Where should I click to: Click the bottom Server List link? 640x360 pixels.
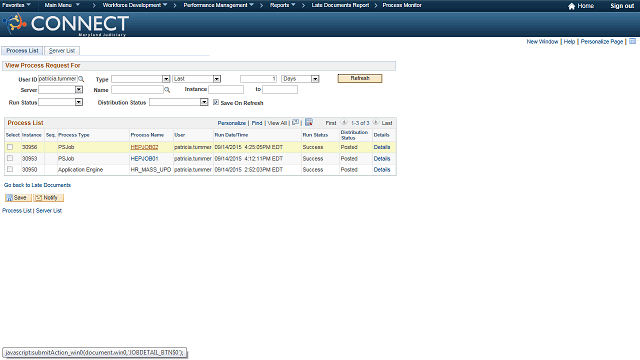click(49, 211)
